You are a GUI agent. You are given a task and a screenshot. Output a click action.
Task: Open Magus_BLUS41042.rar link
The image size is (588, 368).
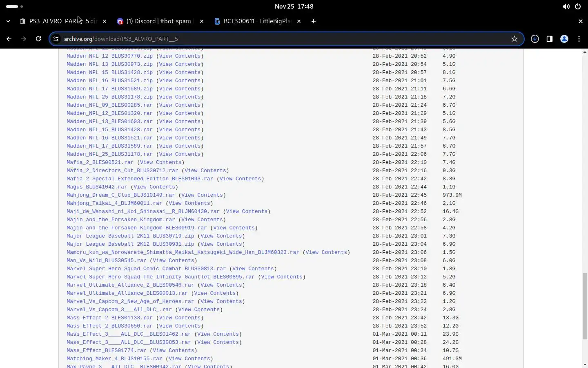97,187
